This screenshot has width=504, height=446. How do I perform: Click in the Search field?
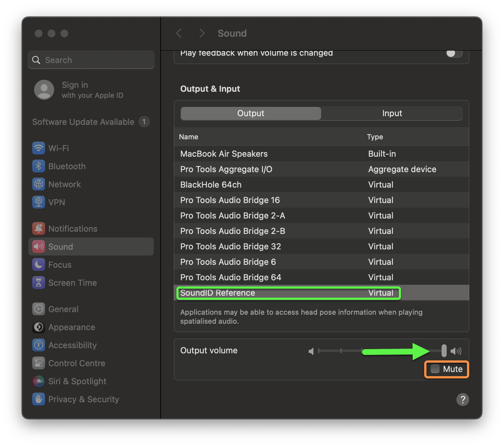coord(91,60)
